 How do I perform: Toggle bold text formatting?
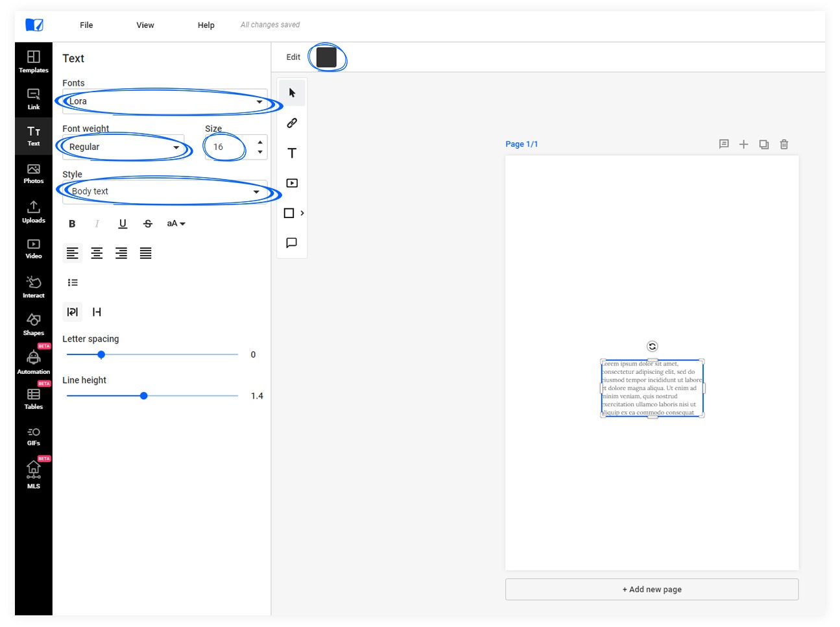click(72, 224)
